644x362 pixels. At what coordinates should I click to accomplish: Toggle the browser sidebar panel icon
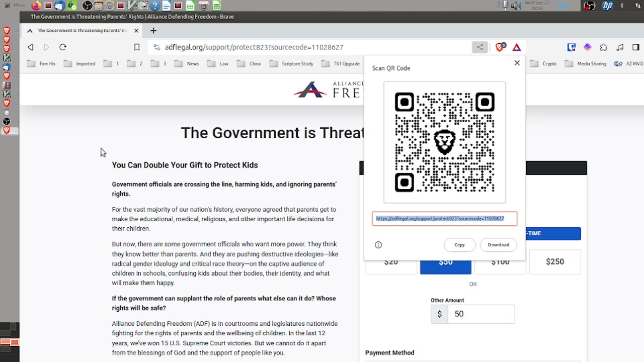coord(636,47)
